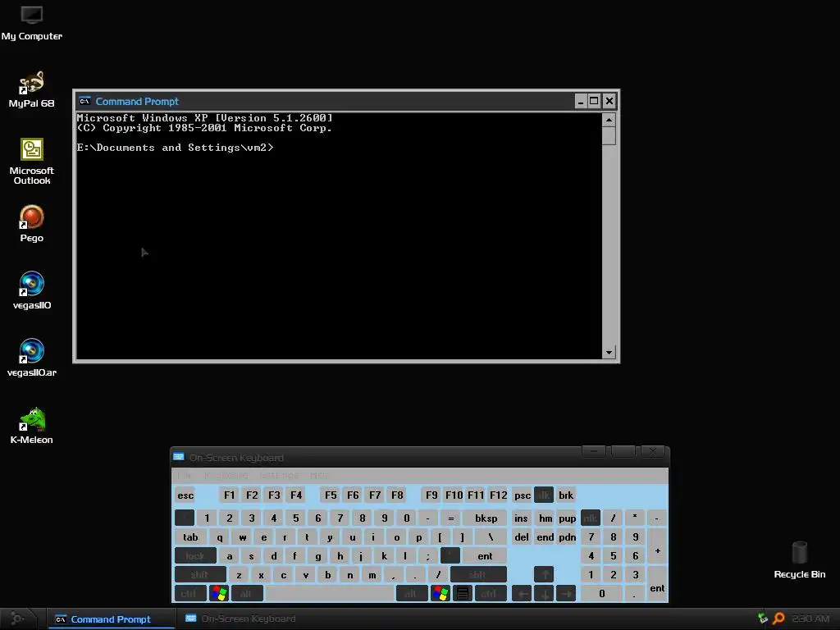Image resolution: width=840 pixels, height=630 pixels.
Task: Maximize the Command Prompt window
Action: [594, 101]
